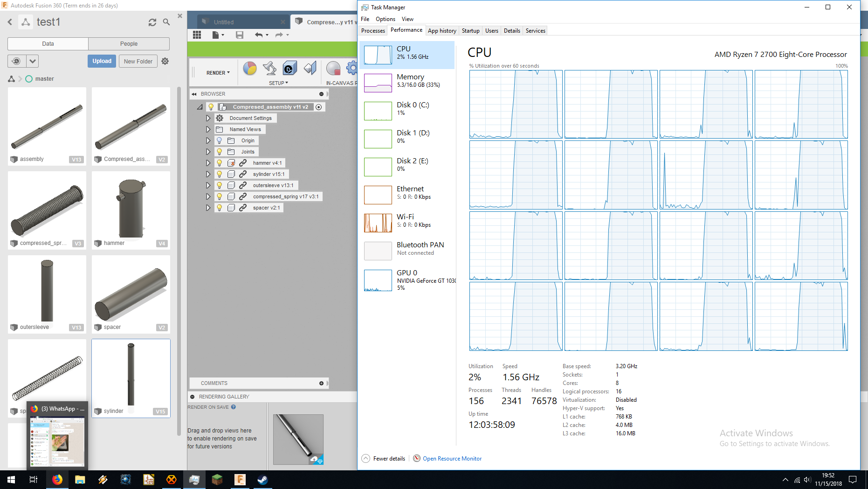Switch to App history tab
The width and height of the screenshot is (868, 489).
[x=442, y=31]
